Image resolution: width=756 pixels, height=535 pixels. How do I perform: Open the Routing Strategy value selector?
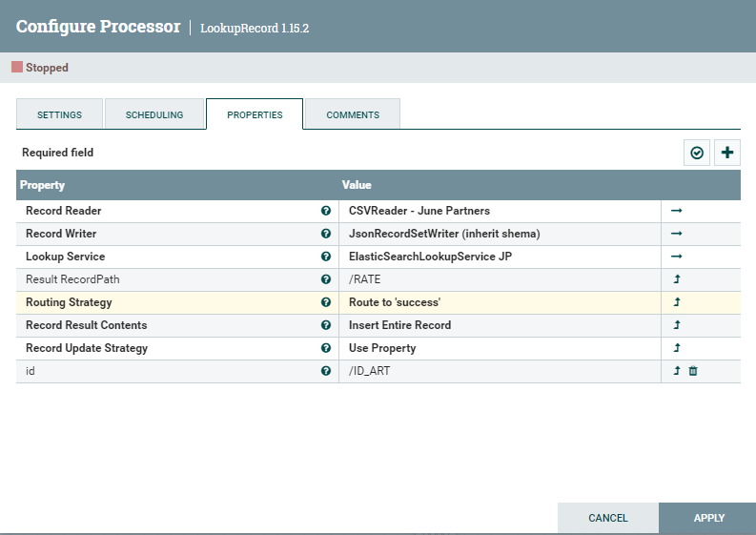click(x=500, y=302)
